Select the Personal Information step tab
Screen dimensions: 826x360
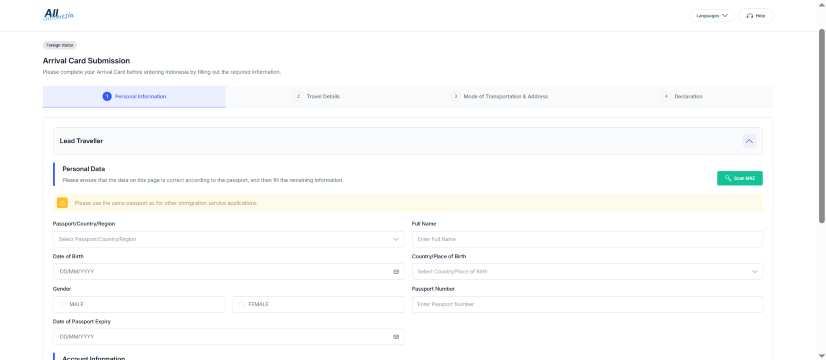[134, 96]
